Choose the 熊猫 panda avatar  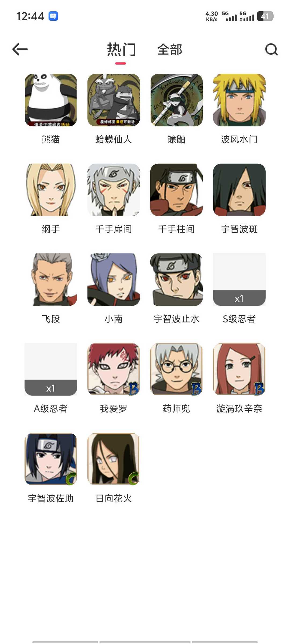(x=51, y=100)
